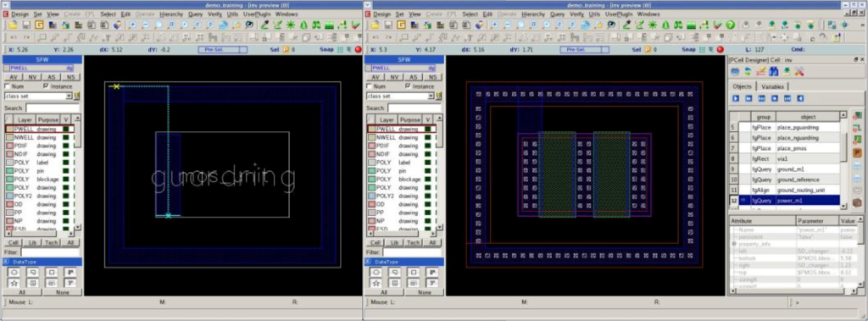Click the blue circular icon in PCell Designer toolbar
This screenshot has height=321, width=868.
tap(735, 71)
